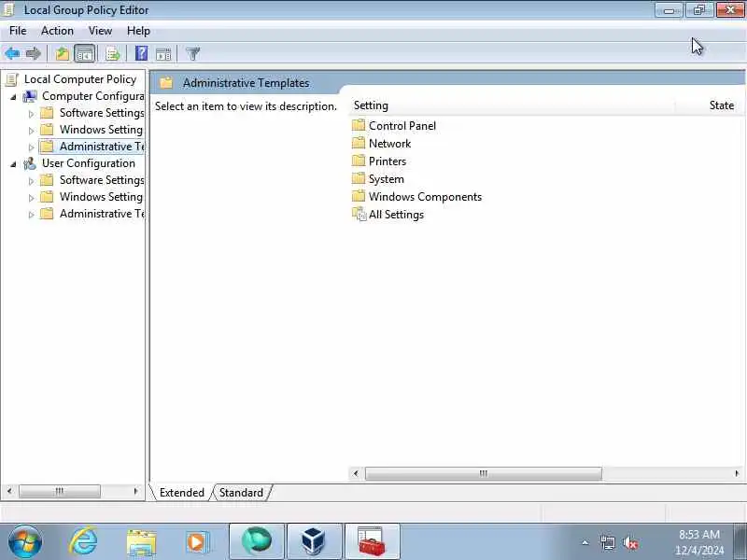747x560 pixels.
Task: Click the Computer Configuration icon
Action: (x=30, y=96)
